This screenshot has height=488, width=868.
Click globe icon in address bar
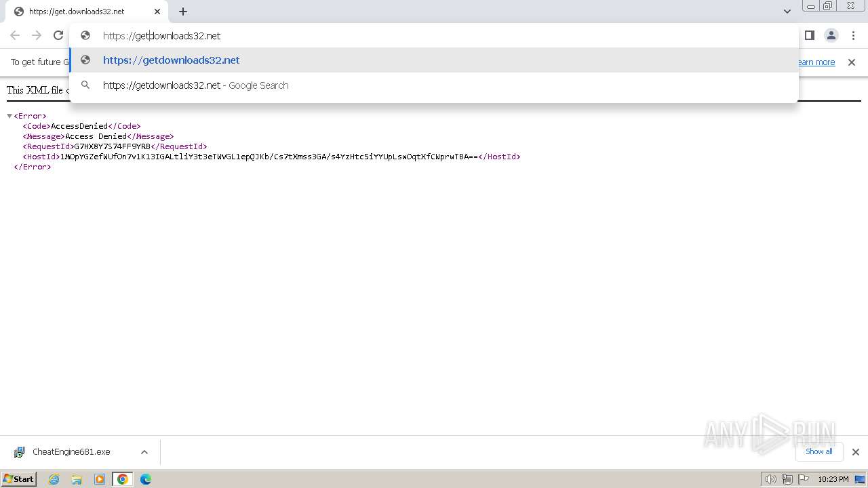point(85,35)
